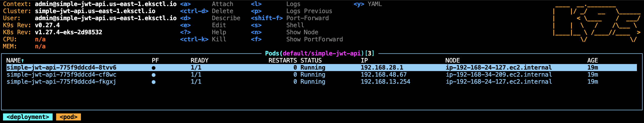Click the Attach shortcut hint
The width and height of the screenshot is (644, 123).
click(222, 4)
